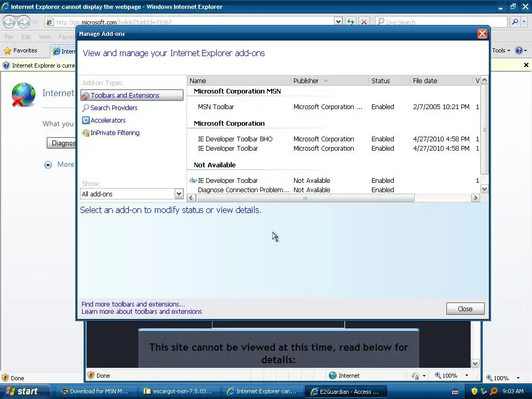
Task: Sort add-ons by File date column
Action: 441,81
